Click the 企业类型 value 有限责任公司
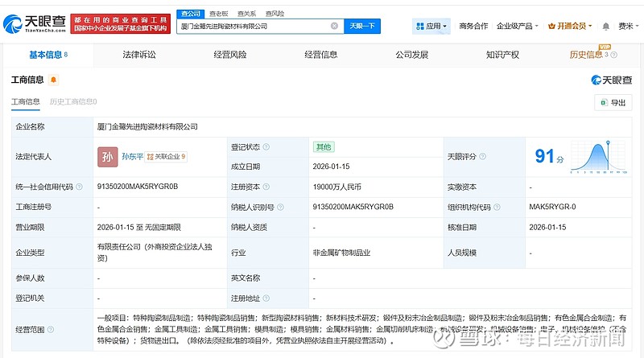 (x=155, y=253)
